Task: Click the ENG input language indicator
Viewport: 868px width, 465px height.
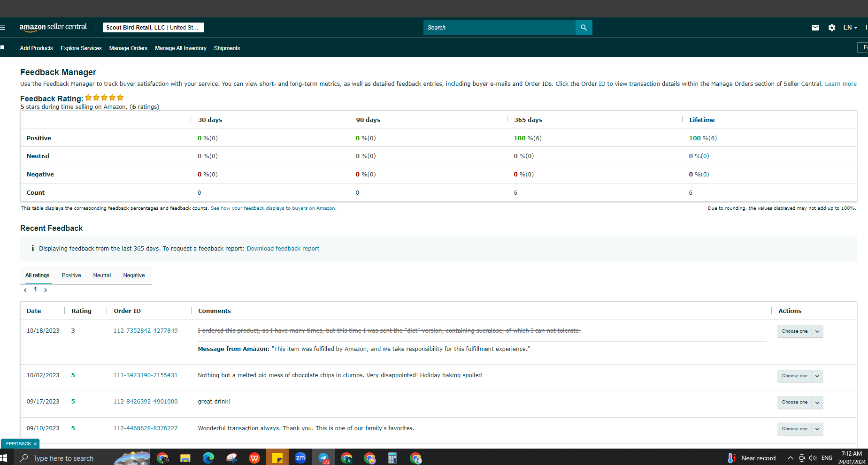Action: [827, 458]
